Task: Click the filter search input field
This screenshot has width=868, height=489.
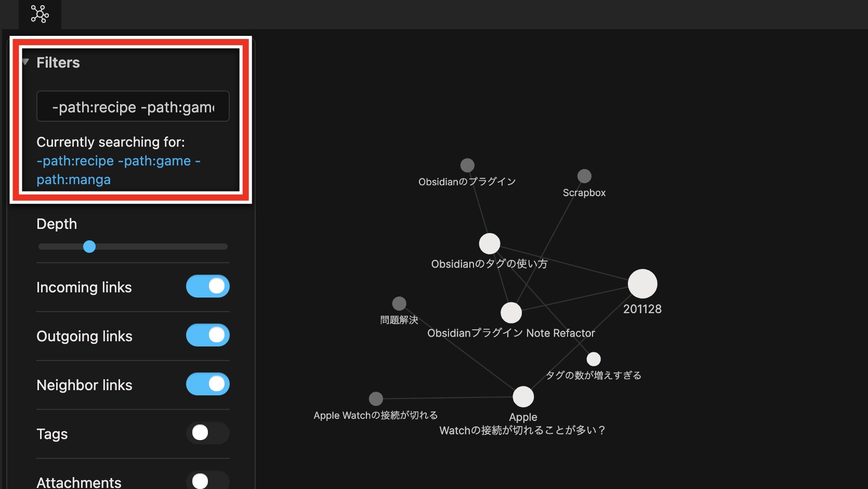Action: pos(133,107)
